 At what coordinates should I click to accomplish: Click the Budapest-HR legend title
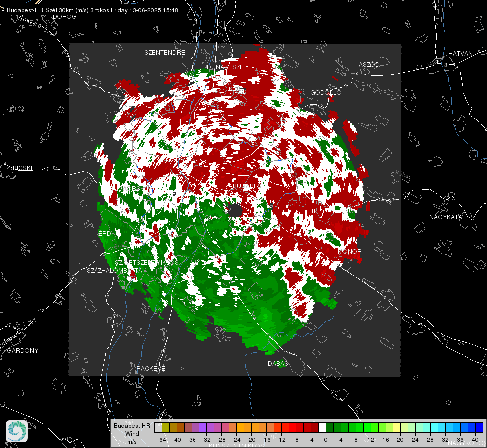click(x=132, y=425)
